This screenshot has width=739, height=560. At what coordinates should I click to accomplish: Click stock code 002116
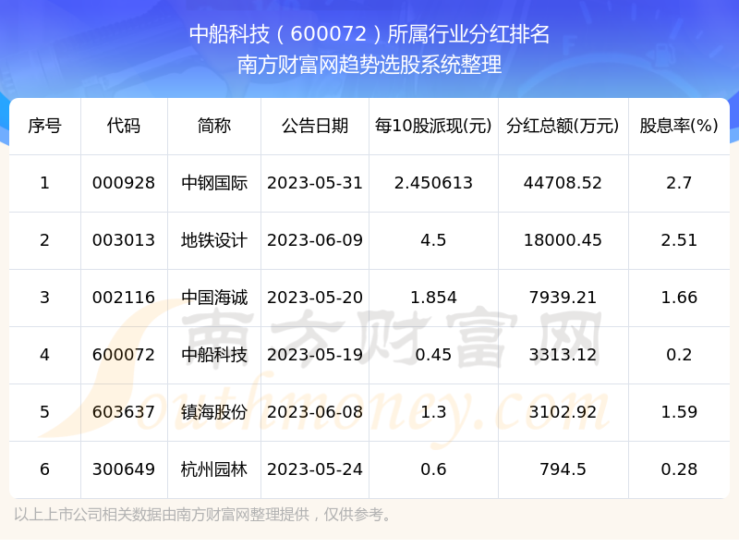point(124,298)
